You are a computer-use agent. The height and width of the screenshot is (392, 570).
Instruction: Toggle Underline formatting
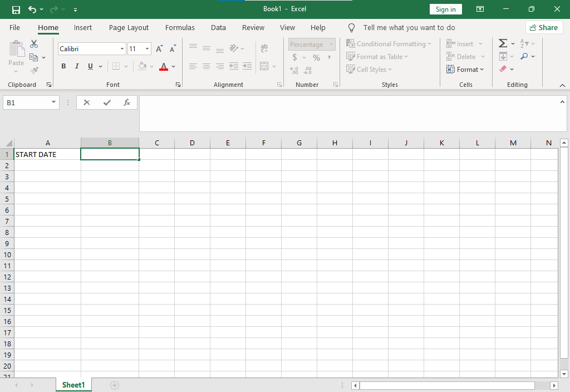pyautogui.click(x=90, y=66)
